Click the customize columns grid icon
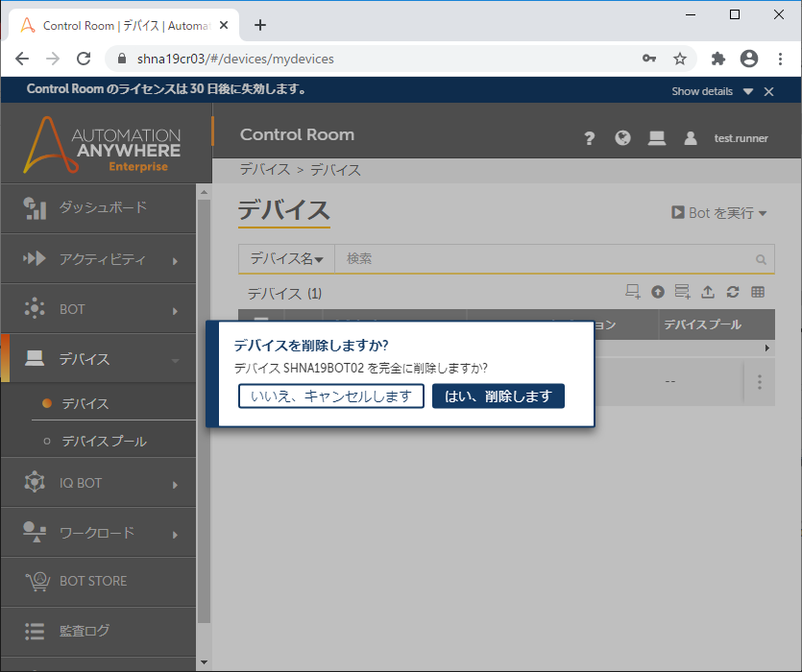Viewport: 802px width, 672px height. point(758,292)
